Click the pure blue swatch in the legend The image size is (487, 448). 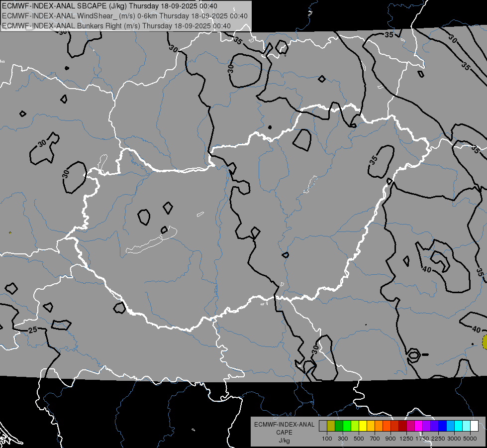442,426
